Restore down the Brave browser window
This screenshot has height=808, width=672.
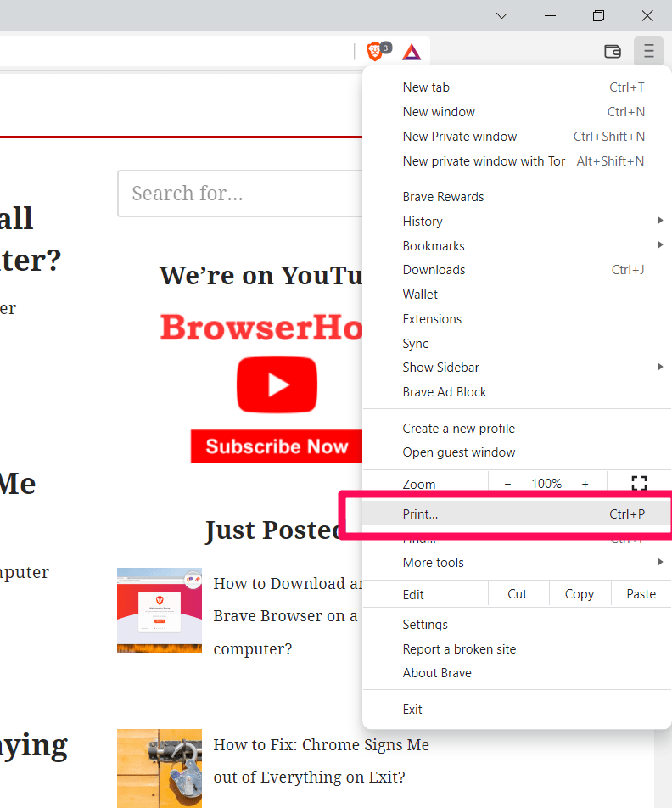[x=598, y=16]
